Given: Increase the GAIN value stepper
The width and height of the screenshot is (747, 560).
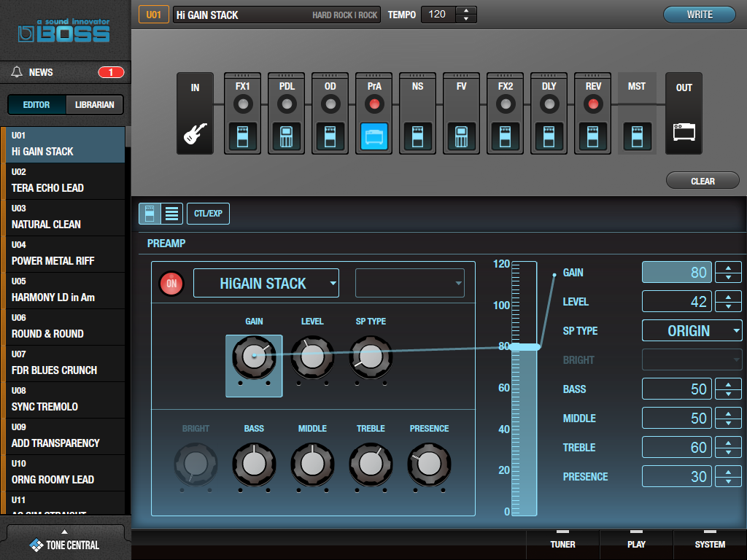Looking at the screenshot, I should tap(728, 268).
